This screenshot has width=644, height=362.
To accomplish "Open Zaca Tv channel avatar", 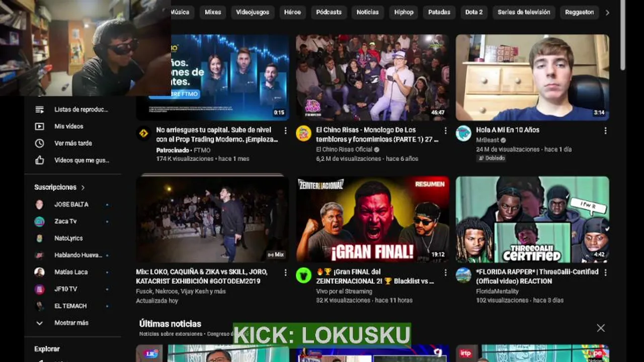I will tap(39, 221).
